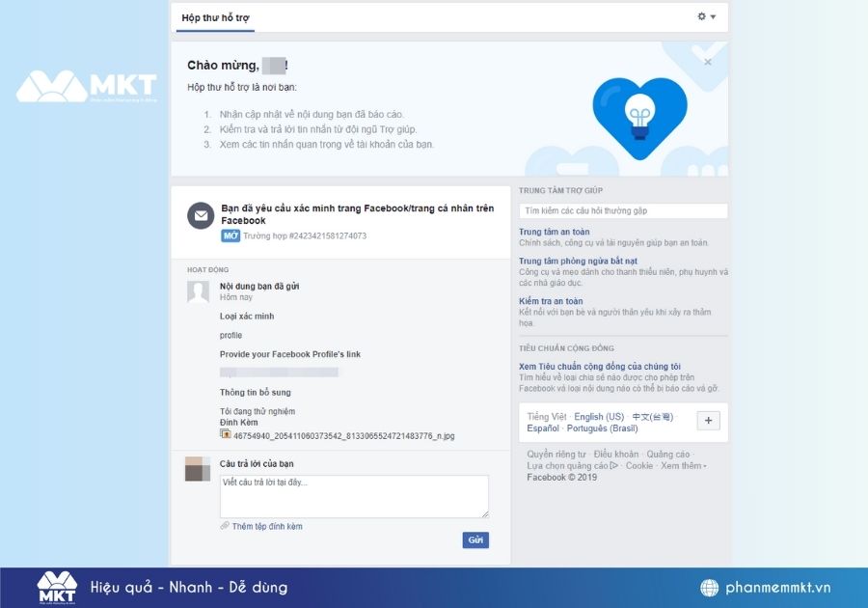The height and width of the screenshot is (608, 868).
Task: Select Español language
Action: pos(543,428)
